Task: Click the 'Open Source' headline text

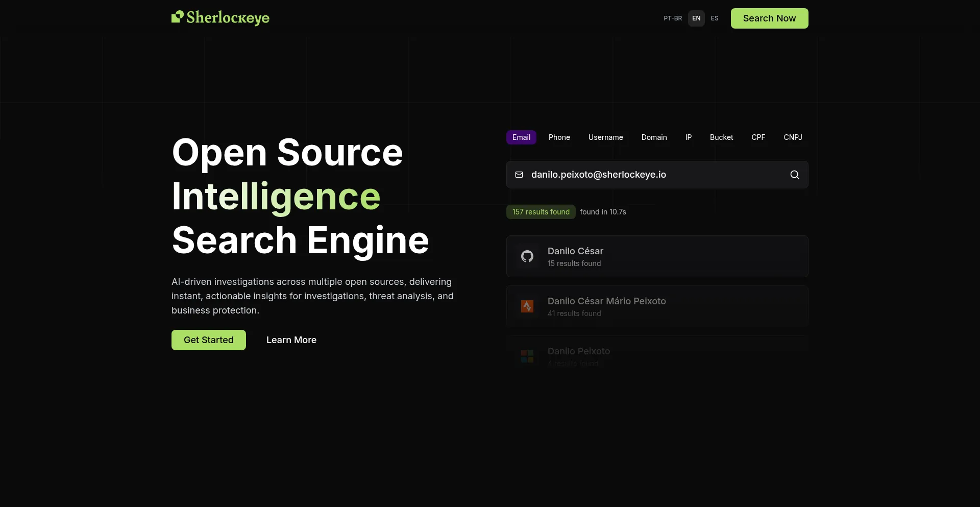Action: [x=287, y=152]
